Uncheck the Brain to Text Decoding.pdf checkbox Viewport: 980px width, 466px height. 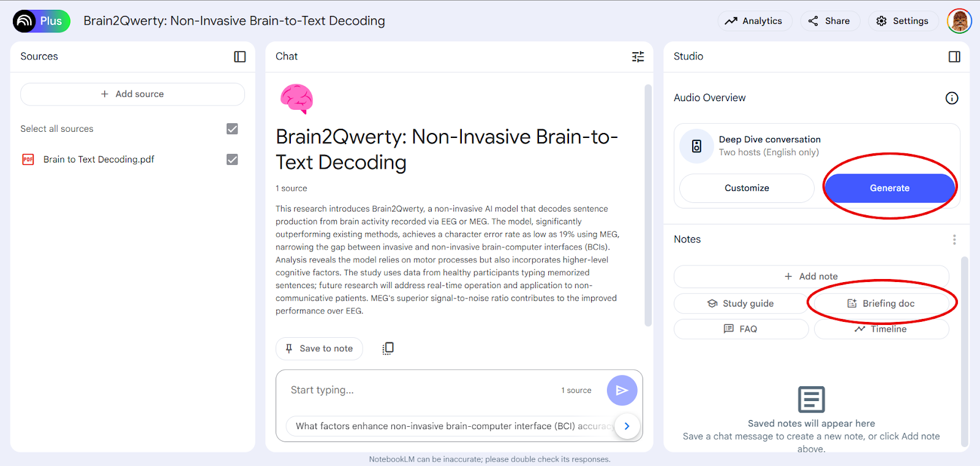click(x=232, y=159)
